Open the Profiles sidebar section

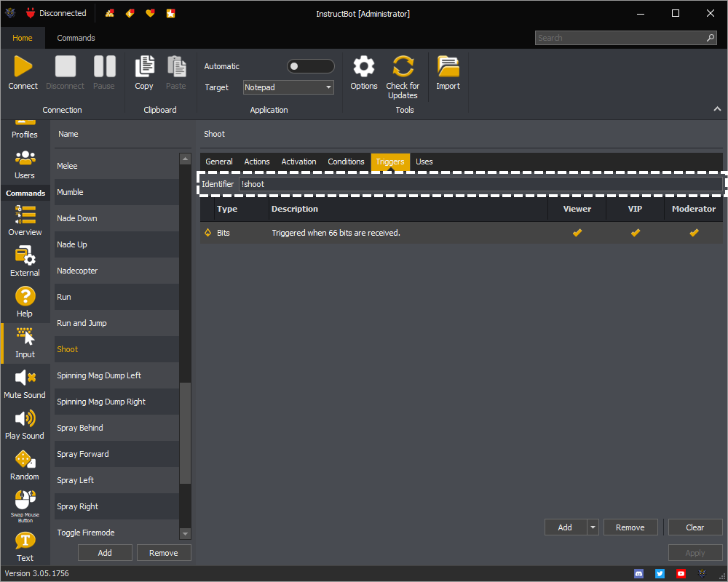click(x=25, y=130)
